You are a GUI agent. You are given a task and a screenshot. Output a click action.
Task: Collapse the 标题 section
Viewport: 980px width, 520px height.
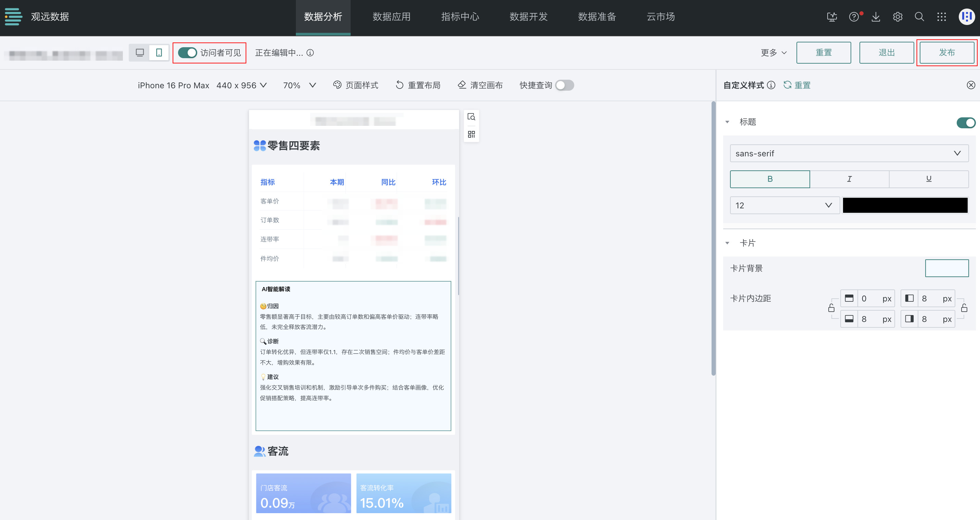727,122
